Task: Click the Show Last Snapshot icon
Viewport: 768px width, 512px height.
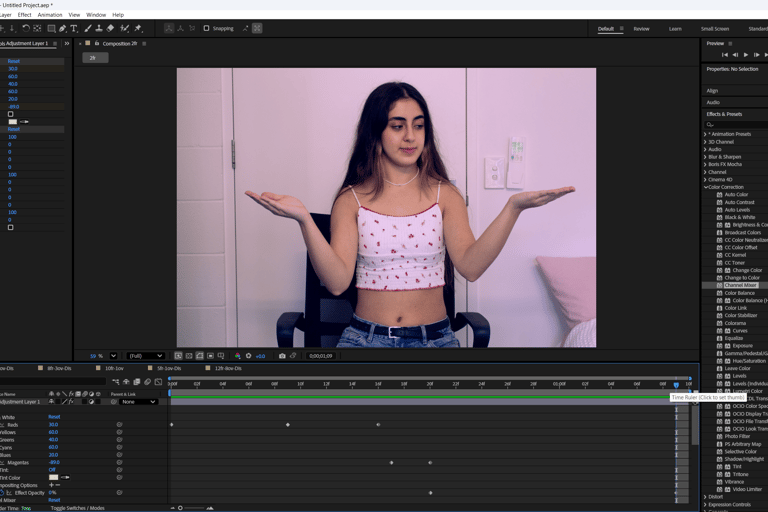Action: coord(293,356)
